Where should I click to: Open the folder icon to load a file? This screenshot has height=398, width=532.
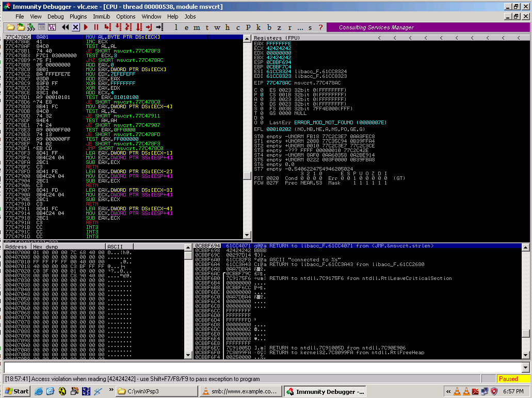10,27
